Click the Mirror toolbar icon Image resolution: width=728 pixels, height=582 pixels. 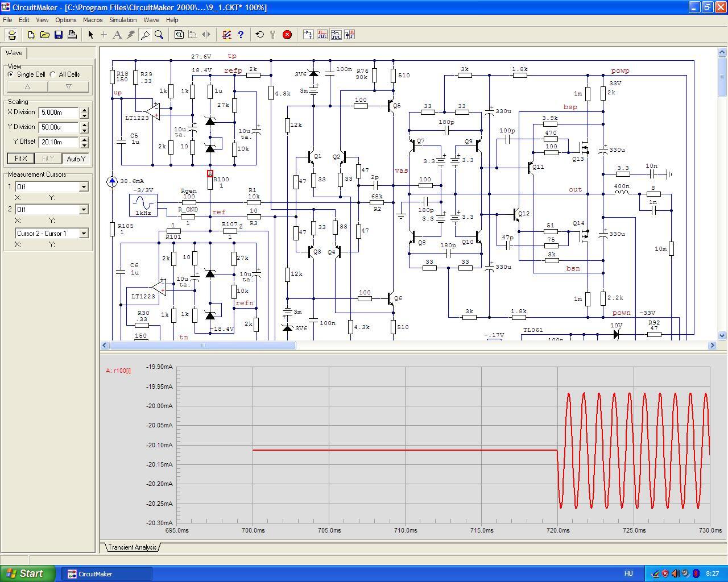point(206,35)
